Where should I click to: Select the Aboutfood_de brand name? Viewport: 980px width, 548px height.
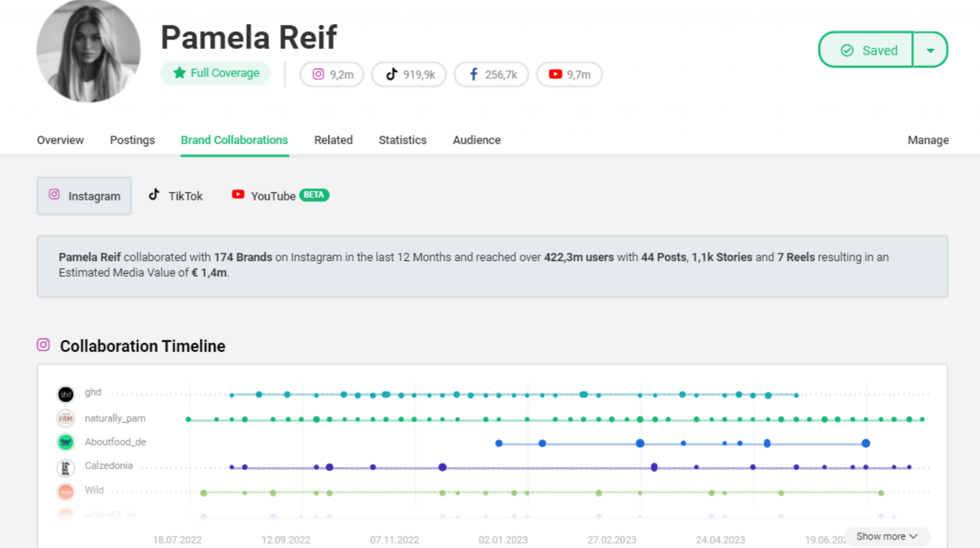(115, 442)
